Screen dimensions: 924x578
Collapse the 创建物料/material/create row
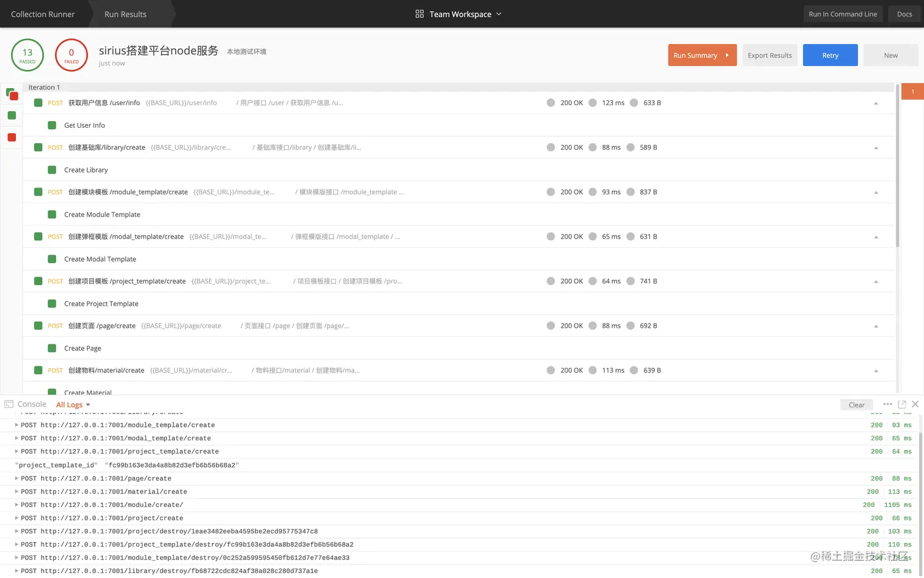point(876,371)
